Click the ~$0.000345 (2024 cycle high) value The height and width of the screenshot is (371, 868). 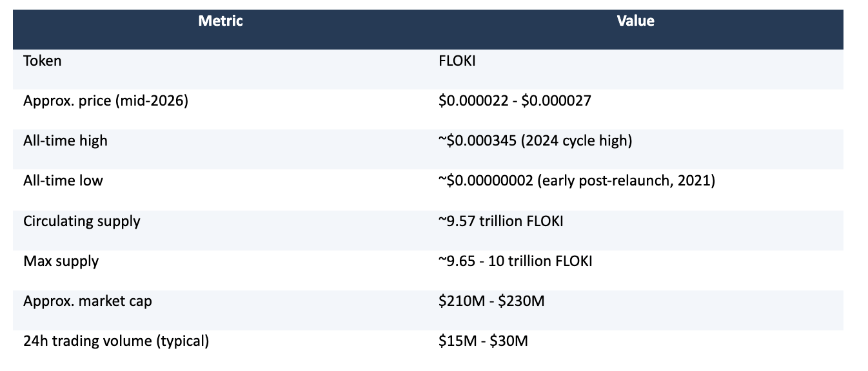pyautogui.click(x=535, y=140)
